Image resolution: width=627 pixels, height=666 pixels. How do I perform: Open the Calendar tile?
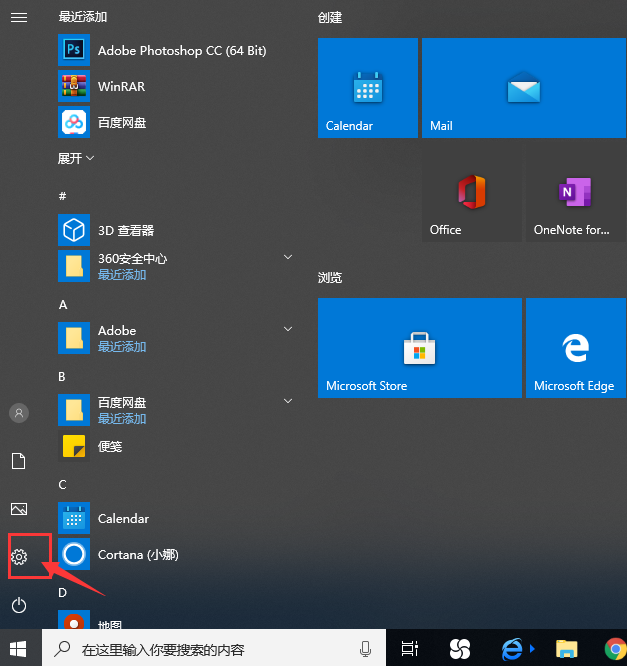pos(367,88)
